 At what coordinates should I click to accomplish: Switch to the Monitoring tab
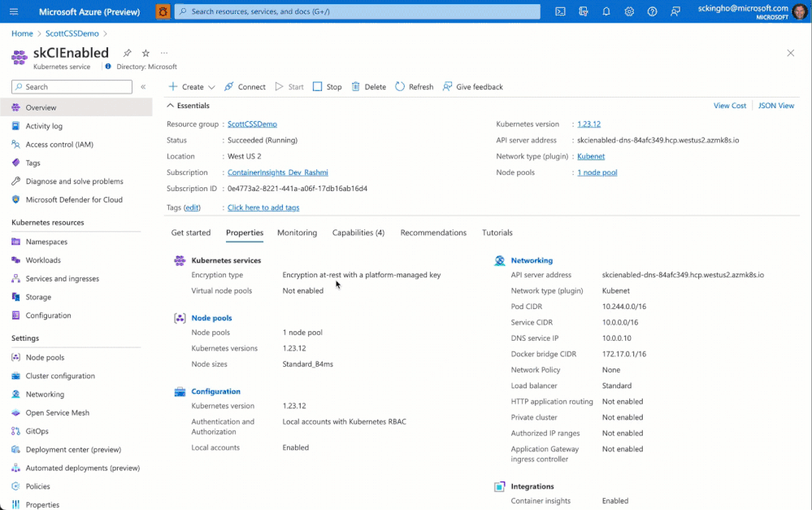click(297, 233)
